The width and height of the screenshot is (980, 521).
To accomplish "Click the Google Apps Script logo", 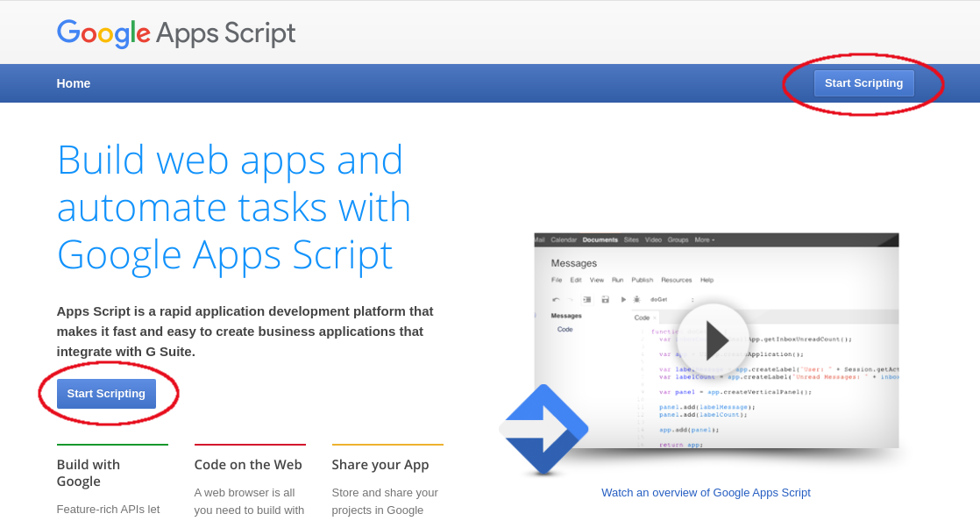I will pyautogui.click(x=175, y=33).
